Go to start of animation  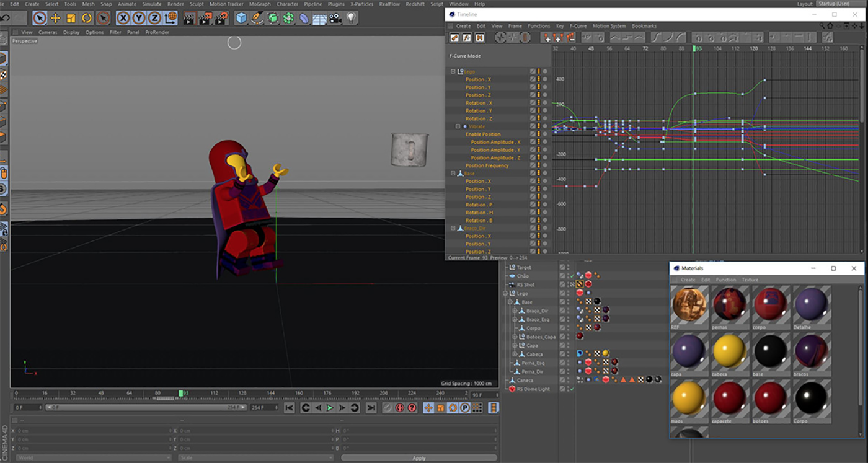coord(289,408)
